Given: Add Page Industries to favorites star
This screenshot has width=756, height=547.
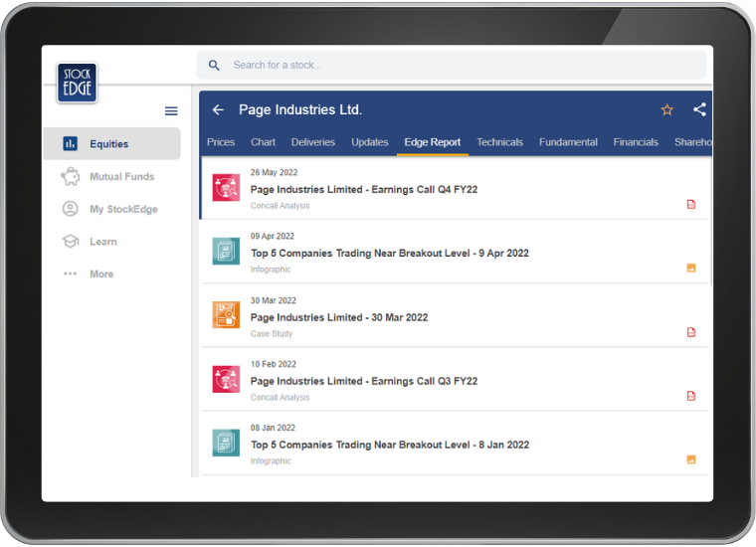Looking at the screenshot, I should [666, 109].
